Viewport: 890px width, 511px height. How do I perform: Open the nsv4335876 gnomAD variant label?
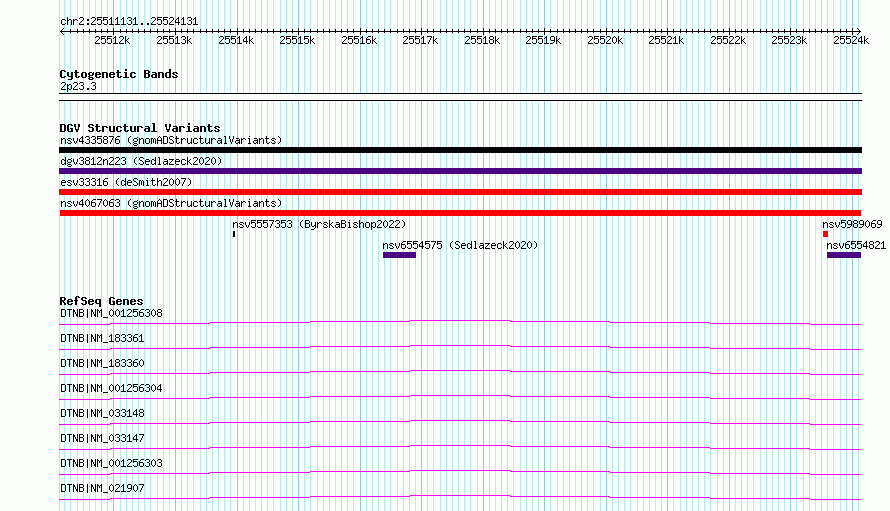[x=171, y=140]
